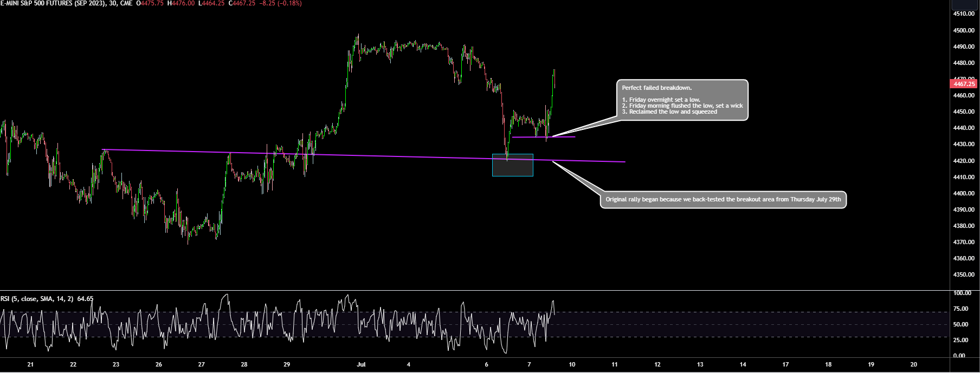980x373 pixels.
Task: Click the 4370.00 price axis label
Action: 964,242
